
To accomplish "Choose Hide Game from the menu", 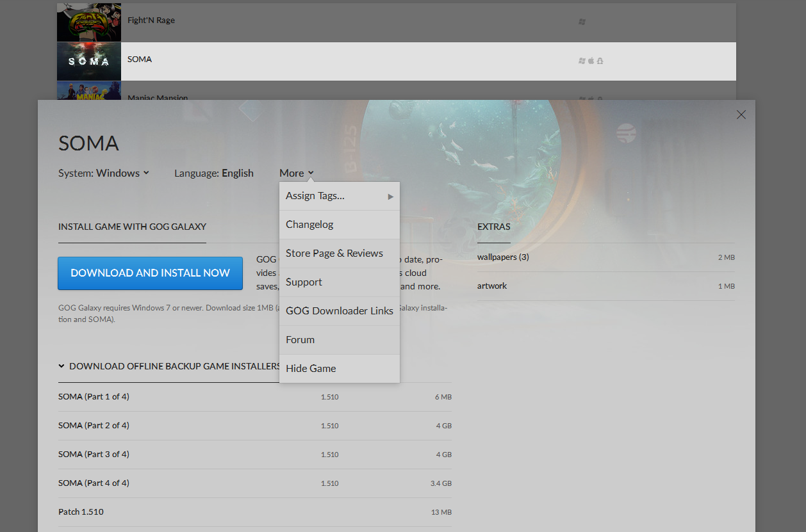I will click(340, 369).
